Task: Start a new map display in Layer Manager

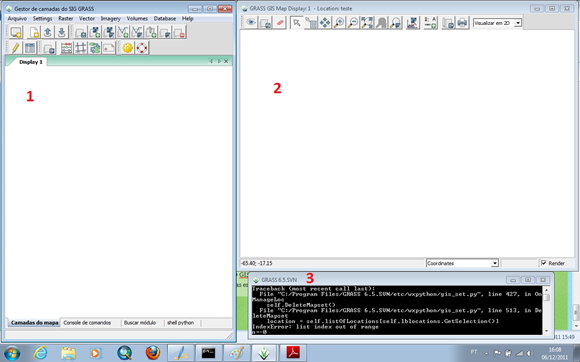Action: pyautogui.click(x=16, y=32)
